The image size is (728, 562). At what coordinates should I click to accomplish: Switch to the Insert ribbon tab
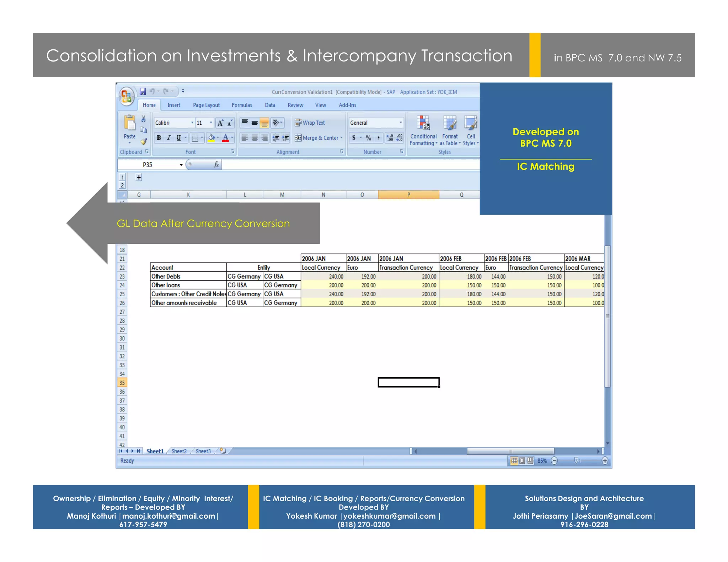click(x=174, y=105)
